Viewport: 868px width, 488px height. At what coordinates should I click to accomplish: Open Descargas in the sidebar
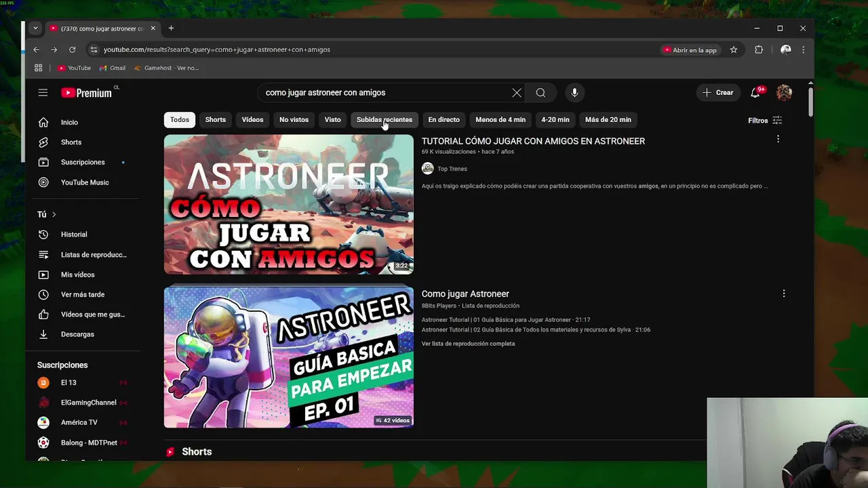tap(77, 334)
